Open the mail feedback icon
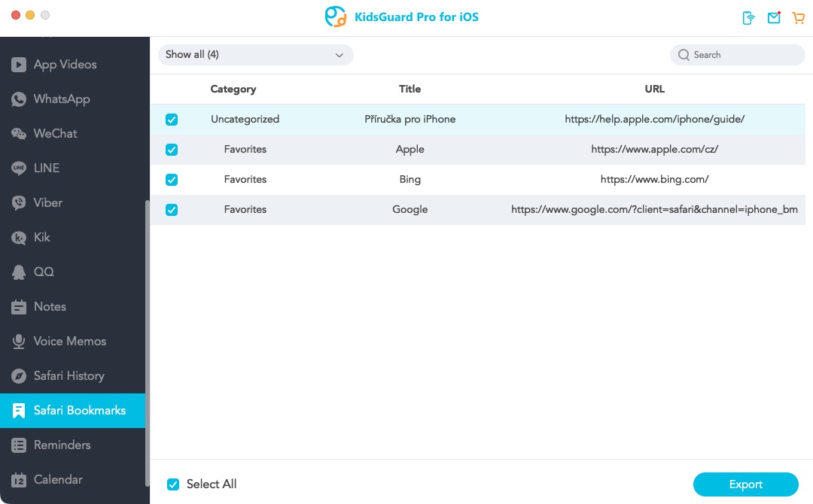The height and width of the screenshot is (504, 813). click(774, 18)
